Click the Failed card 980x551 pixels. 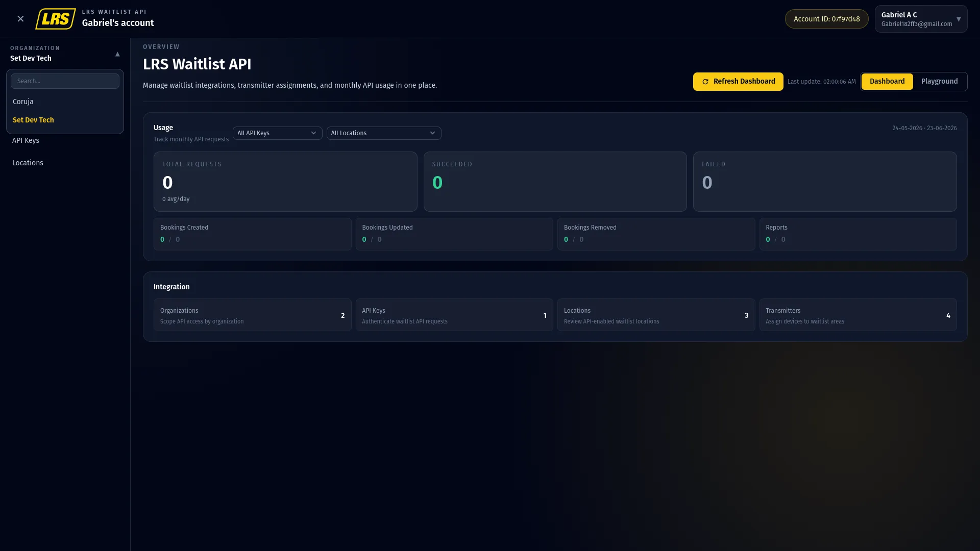pyautogui.click(x=825, y=182)
